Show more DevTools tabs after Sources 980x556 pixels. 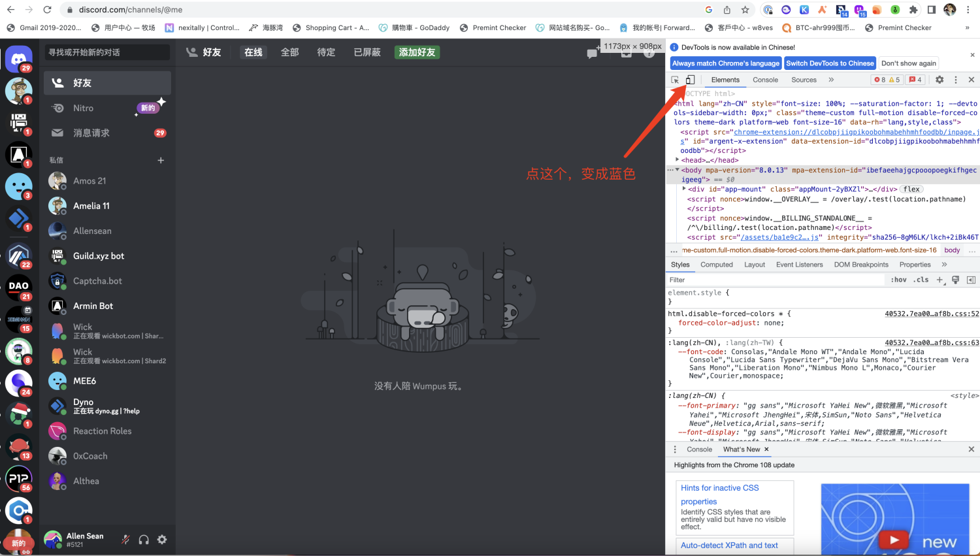click(x=831, y=80)
